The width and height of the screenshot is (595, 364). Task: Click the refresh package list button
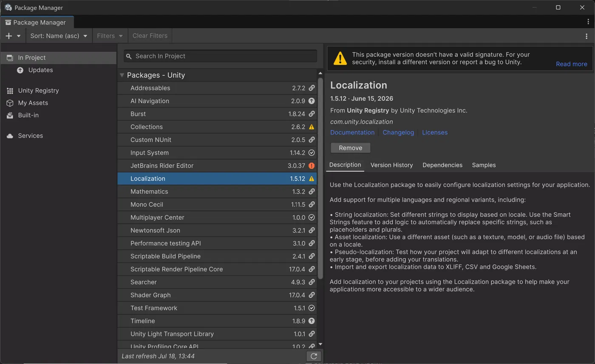tap(314, 356)
